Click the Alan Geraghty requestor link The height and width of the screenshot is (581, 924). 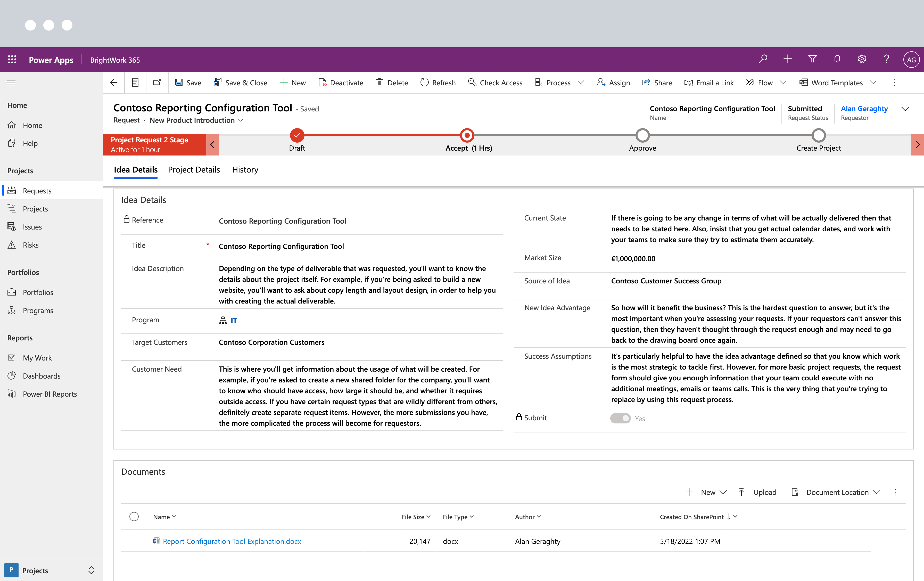point(864,109)
